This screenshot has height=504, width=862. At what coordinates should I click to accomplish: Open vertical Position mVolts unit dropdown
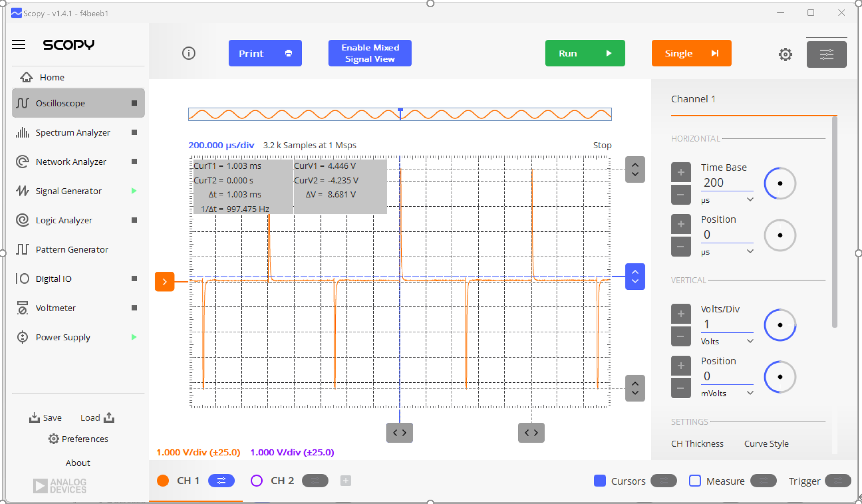[x=727, y=393]
